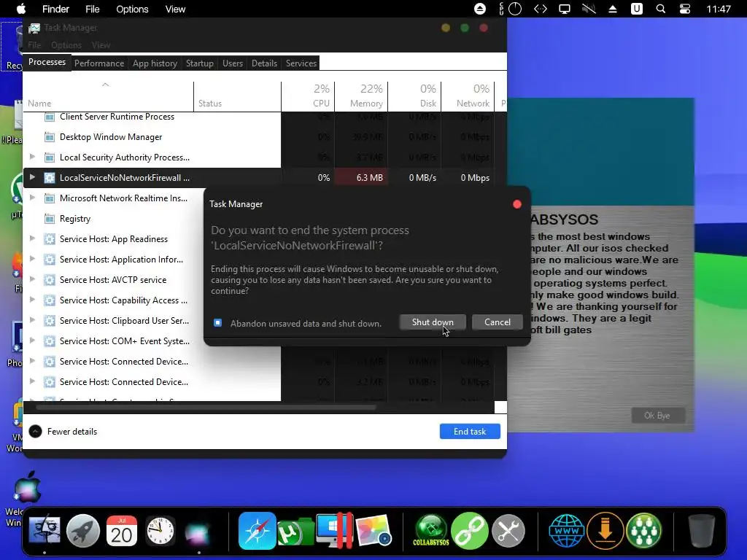Click the horizontal scrollbar in Task Manager
The image size is (747, 560).
[x=206, y=407]
